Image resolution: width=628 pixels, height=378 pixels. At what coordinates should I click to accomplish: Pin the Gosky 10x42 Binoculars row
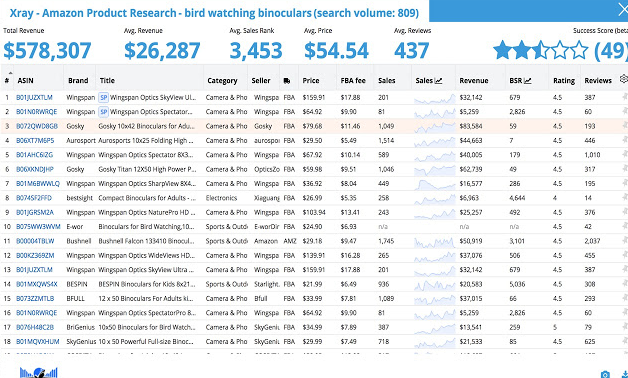[x=625, y=126]
